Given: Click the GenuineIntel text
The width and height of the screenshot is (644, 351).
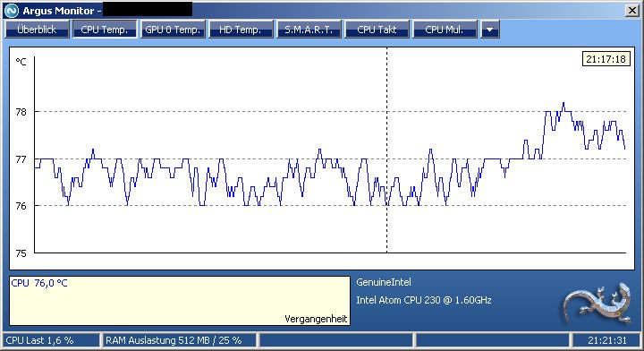Looking at the screenshot, I should (x=384, y=282).
